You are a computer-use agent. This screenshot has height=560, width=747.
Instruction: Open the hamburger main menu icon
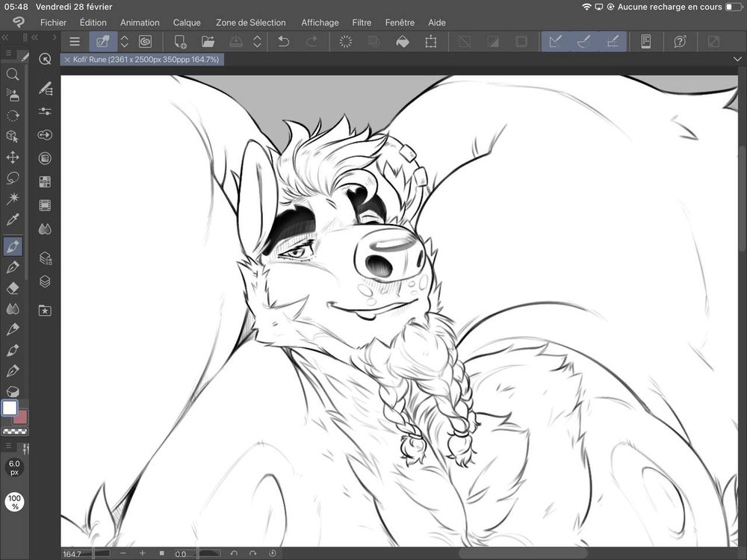[x=74, y=41]
